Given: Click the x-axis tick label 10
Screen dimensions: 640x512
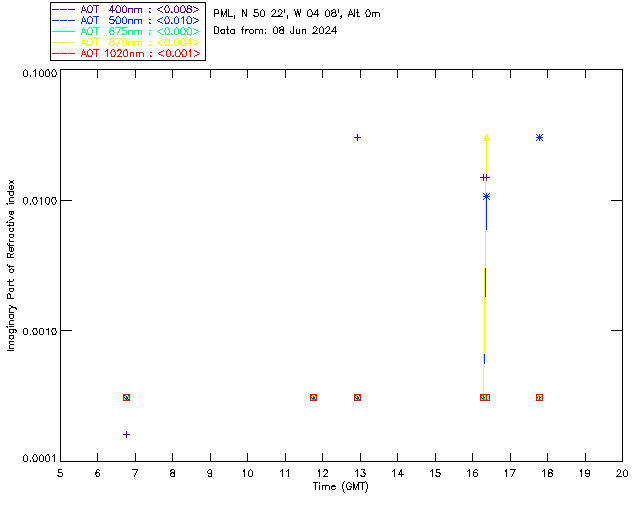Looking at the screenshot, I should 247,473.
